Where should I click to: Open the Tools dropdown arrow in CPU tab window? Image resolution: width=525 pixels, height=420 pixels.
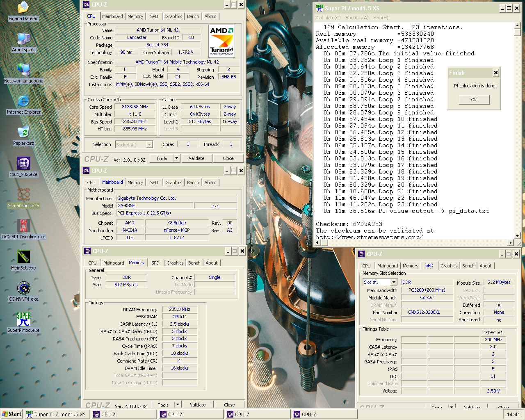[177, 158]
